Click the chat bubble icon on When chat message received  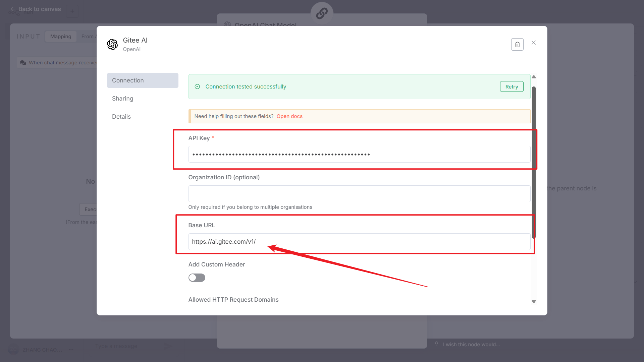tap(23, 62)
